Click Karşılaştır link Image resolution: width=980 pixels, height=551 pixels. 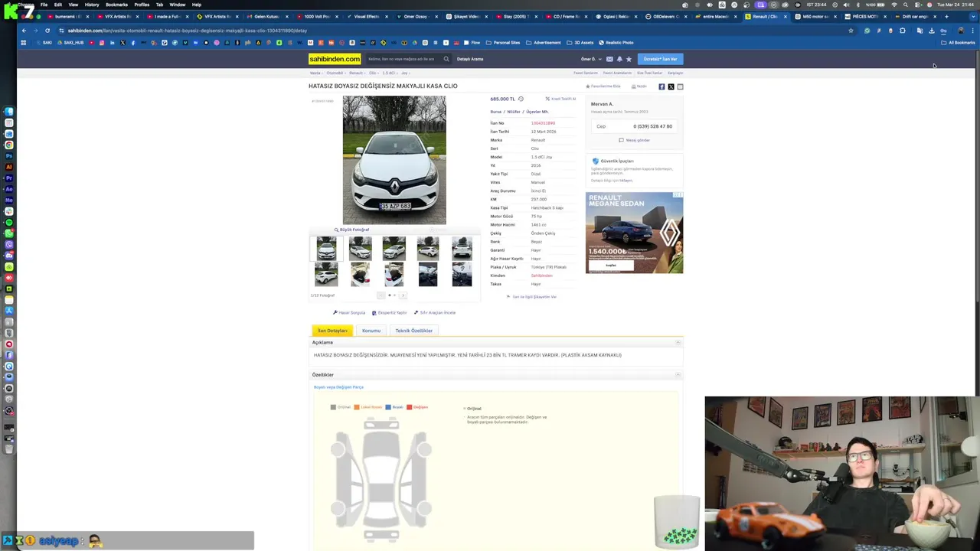click(x=675, y=73)
